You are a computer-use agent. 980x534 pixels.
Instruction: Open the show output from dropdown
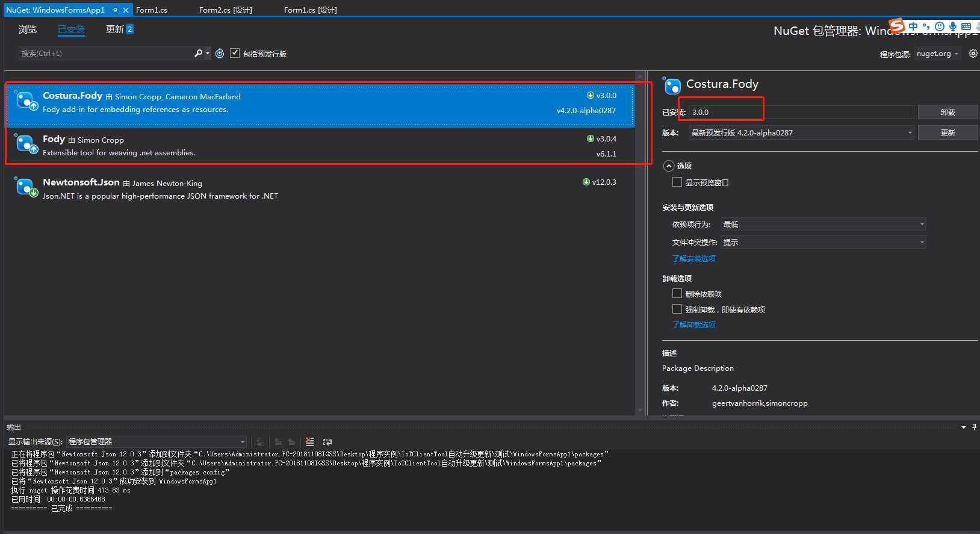coord(157,442)
